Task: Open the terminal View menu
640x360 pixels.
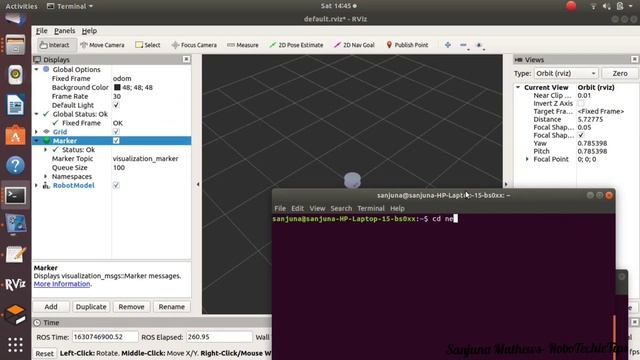Action: (317, 208)
